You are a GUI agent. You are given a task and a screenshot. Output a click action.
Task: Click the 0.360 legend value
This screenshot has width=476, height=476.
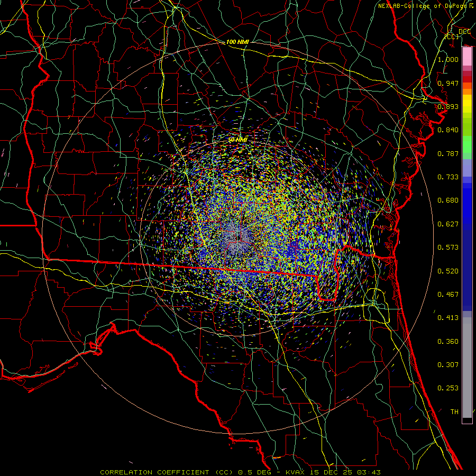tap(448, 342)
